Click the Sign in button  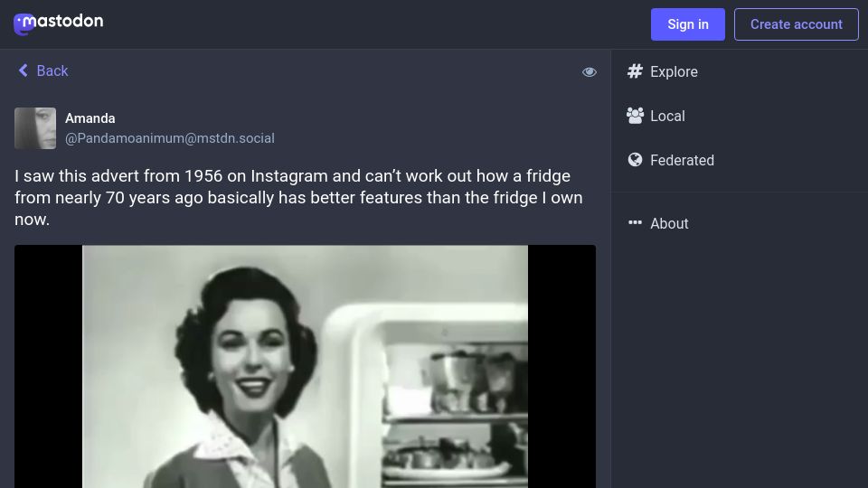(687, 24)
